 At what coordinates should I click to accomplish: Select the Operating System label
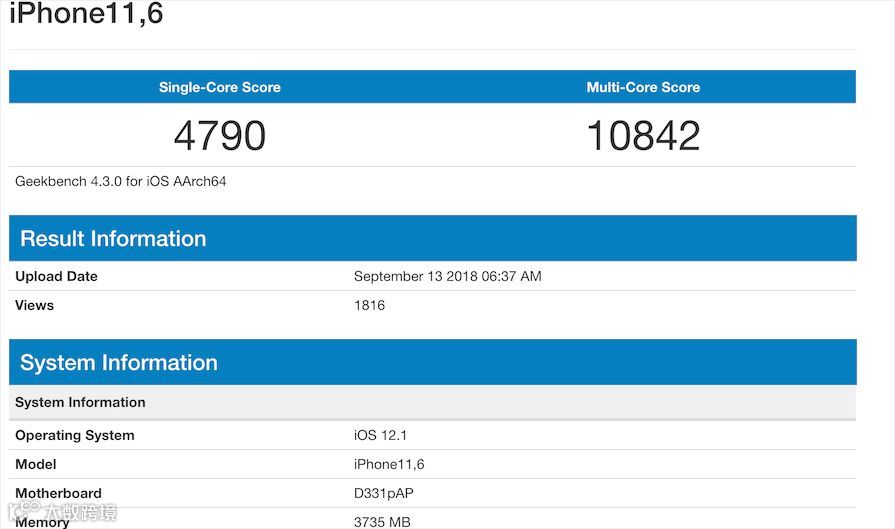tap(75, 435)
